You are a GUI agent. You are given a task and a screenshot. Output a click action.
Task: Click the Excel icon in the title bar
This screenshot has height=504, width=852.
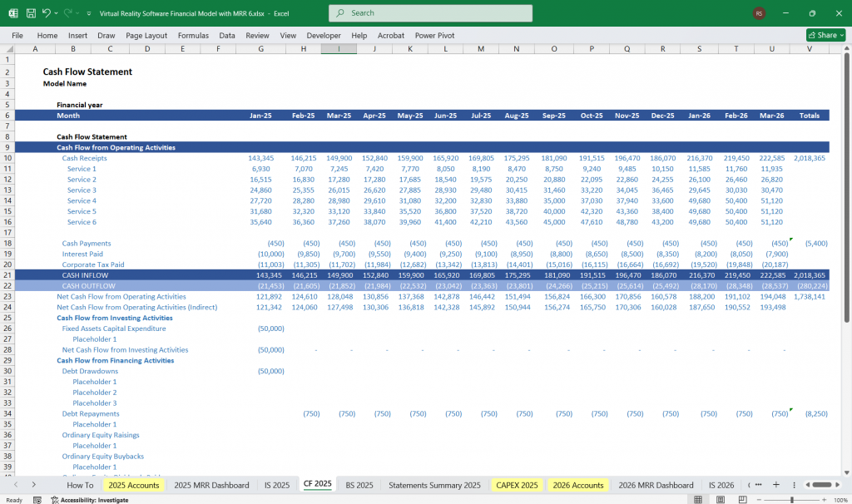pos(12,12)
